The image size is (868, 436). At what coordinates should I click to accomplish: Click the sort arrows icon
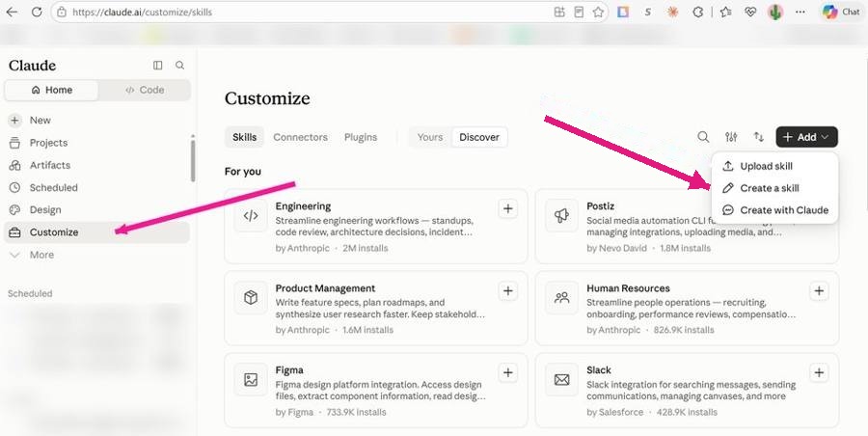[x=758, y=137]
